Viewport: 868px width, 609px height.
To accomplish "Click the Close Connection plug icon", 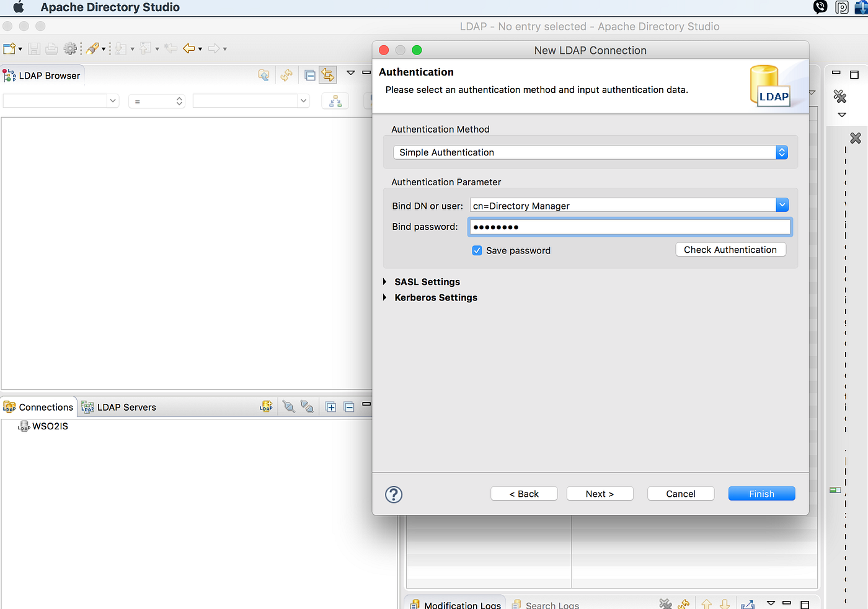I will 307,407.
